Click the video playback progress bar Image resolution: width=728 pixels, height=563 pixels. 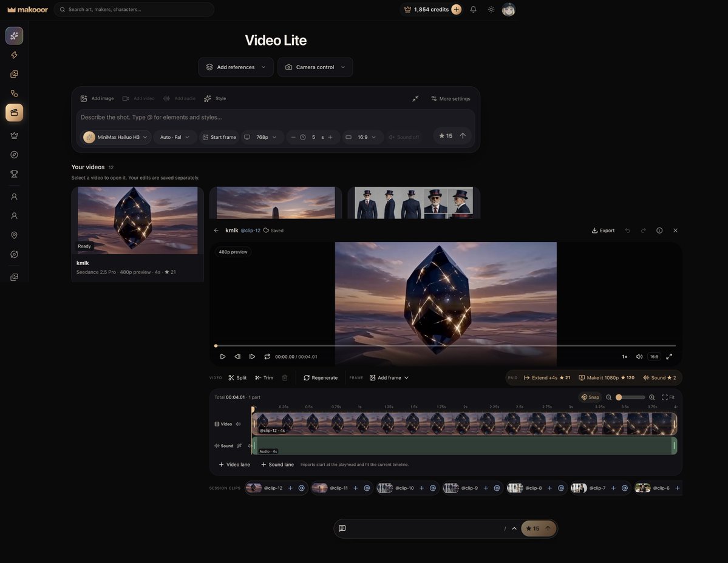[446, 346]
